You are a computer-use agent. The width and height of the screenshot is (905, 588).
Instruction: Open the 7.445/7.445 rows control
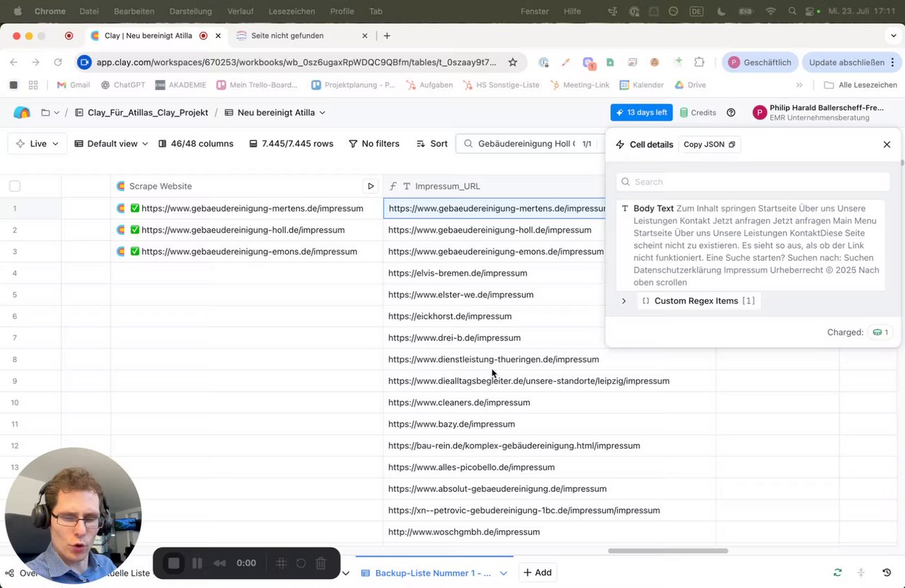[291, 143]
